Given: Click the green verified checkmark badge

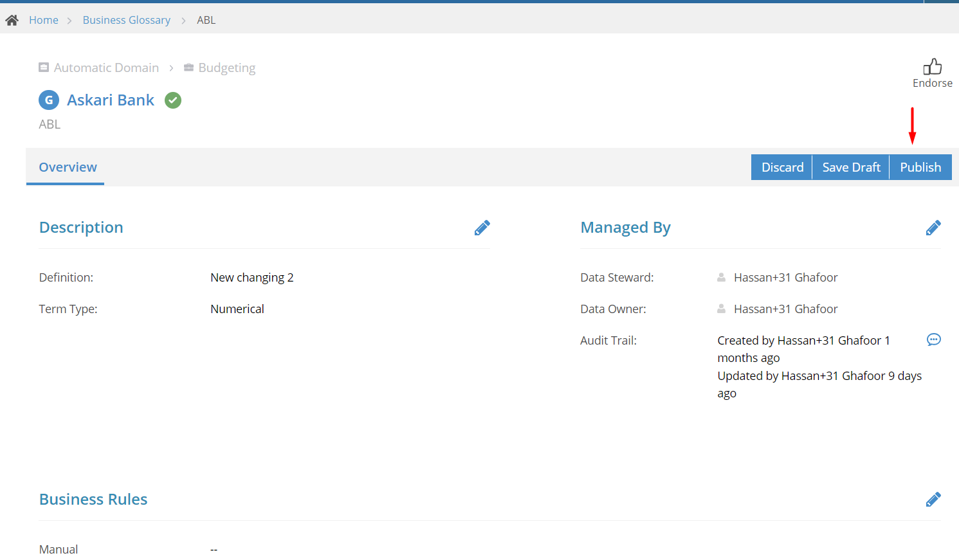Looking at the screenshot, I should click(x=173, y=100).
